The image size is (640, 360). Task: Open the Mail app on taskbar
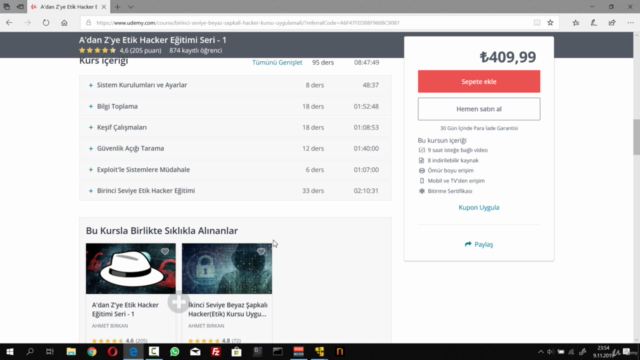pos(195,351)
